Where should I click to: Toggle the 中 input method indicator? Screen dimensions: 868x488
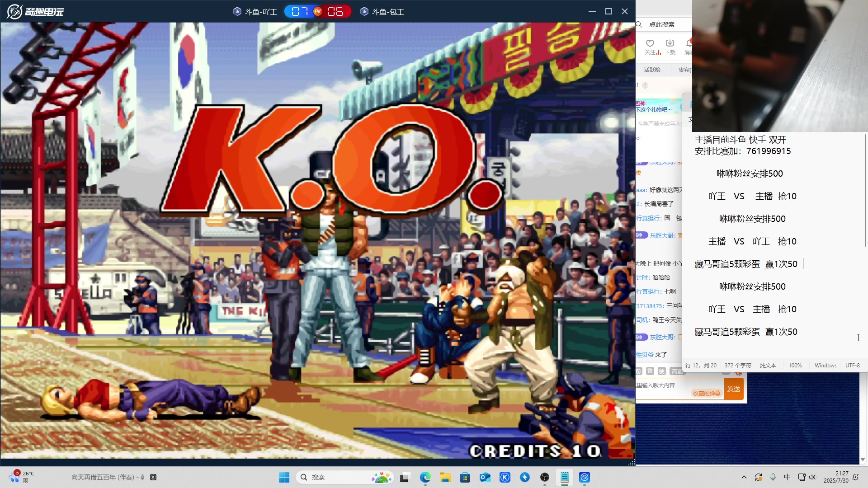click(788, 477)
